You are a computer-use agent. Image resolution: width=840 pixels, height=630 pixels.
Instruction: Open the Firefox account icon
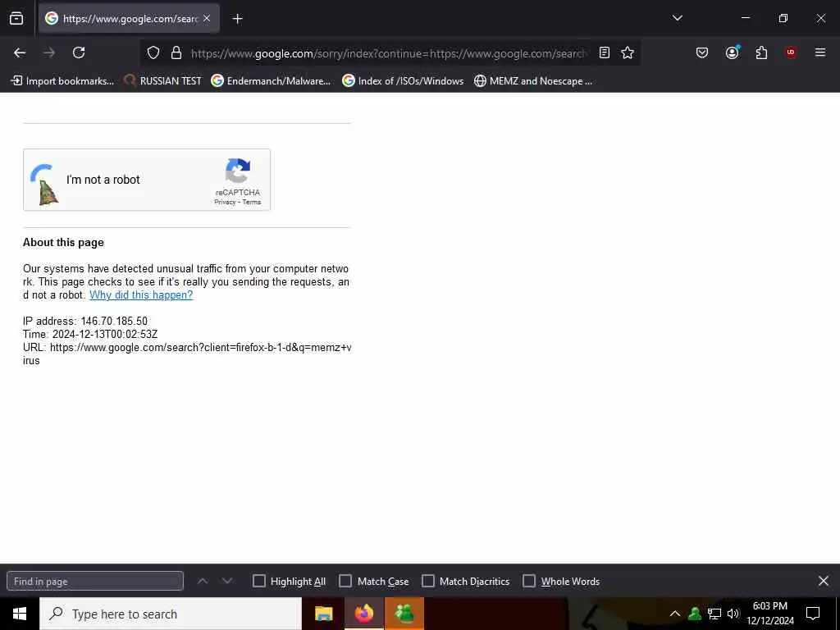[733, 52]
